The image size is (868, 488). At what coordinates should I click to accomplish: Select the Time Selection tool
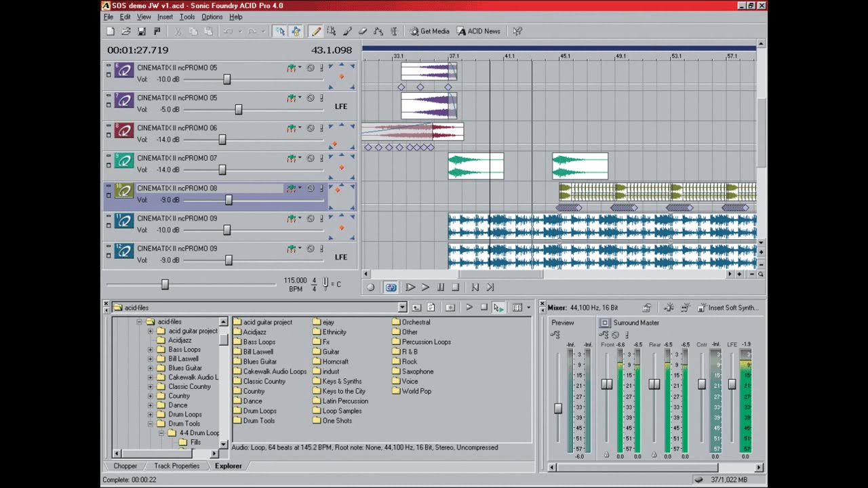click(394, 31)
